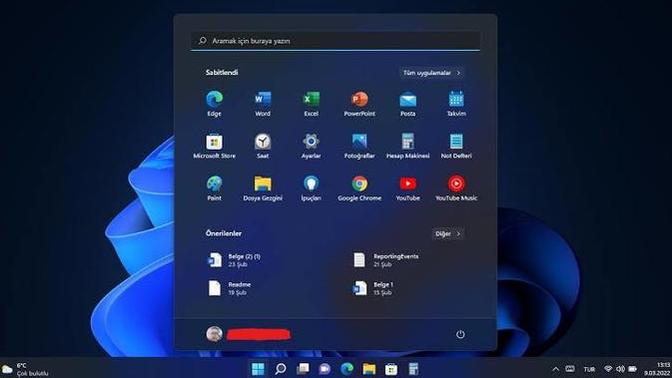
Task: Open Dosya Gezgini file explorer in pinned apps
Action: pyautogui.click(x=262, y=188)
